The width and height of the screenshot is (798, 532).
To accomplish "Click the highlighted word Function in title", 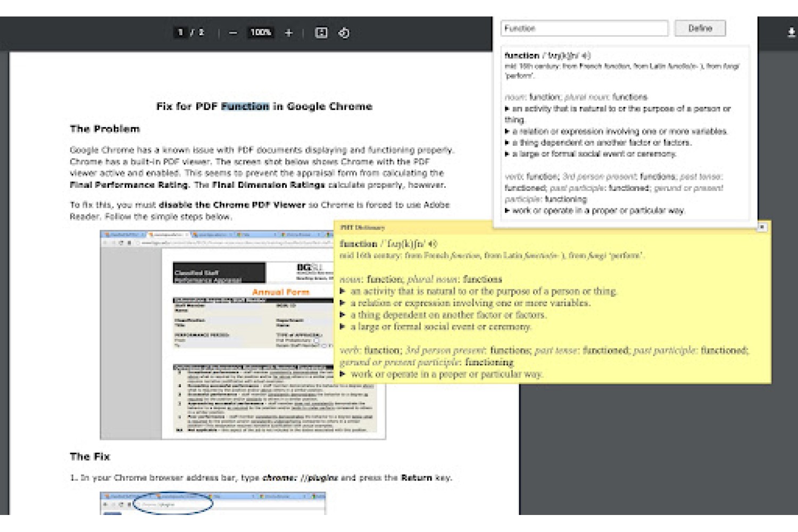I will click(245, 106).
